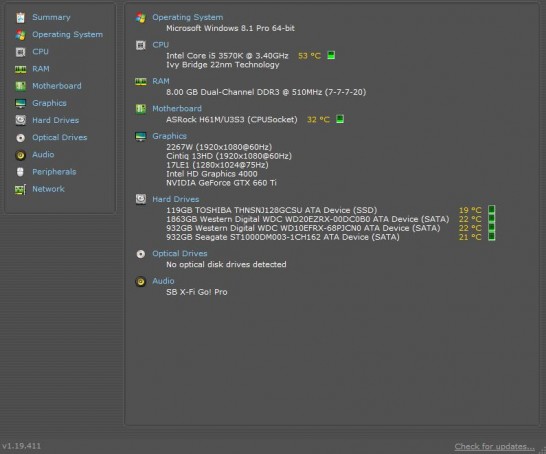Go to Graphics in the sidebar
546x454 pixels.
[x=49, y=103]
